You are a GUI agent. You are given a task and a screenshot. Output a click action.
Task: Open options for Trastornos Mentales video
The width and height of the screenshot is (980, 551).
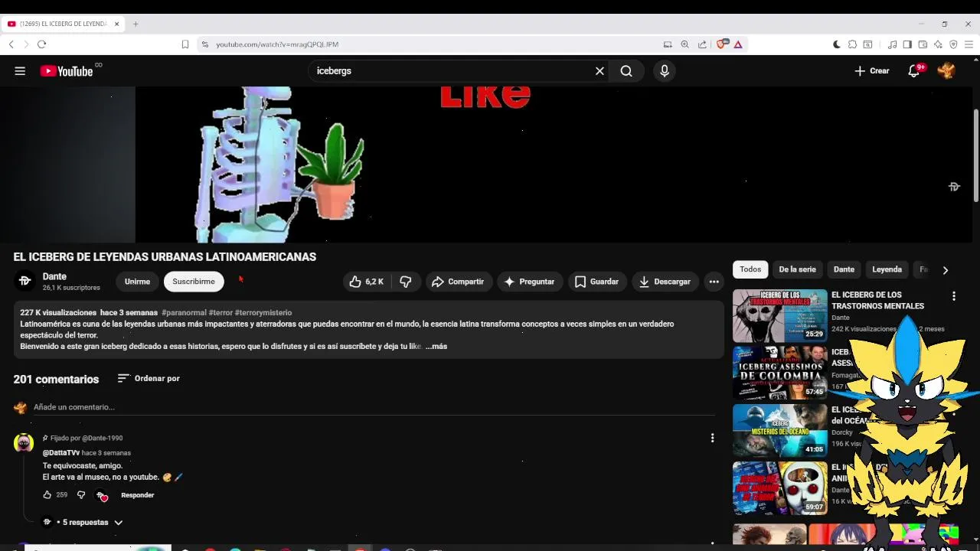coord(953,296)
